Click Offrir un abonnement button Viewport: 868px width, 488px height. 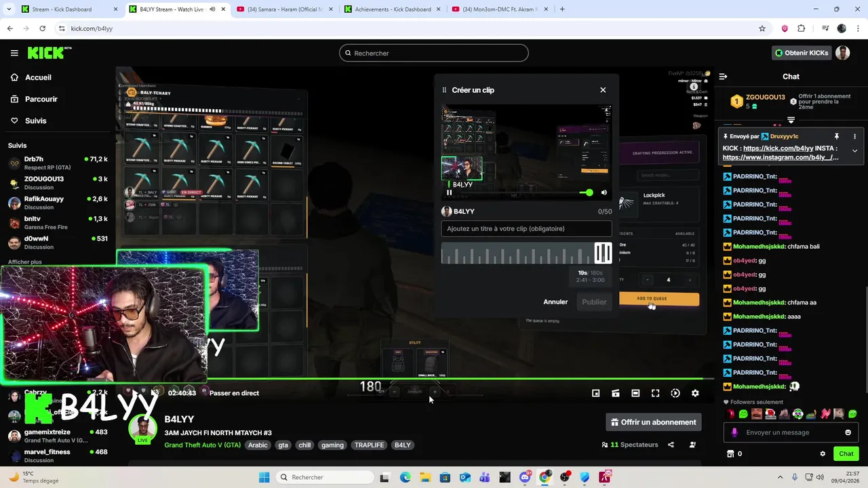(x=654, y=422)
